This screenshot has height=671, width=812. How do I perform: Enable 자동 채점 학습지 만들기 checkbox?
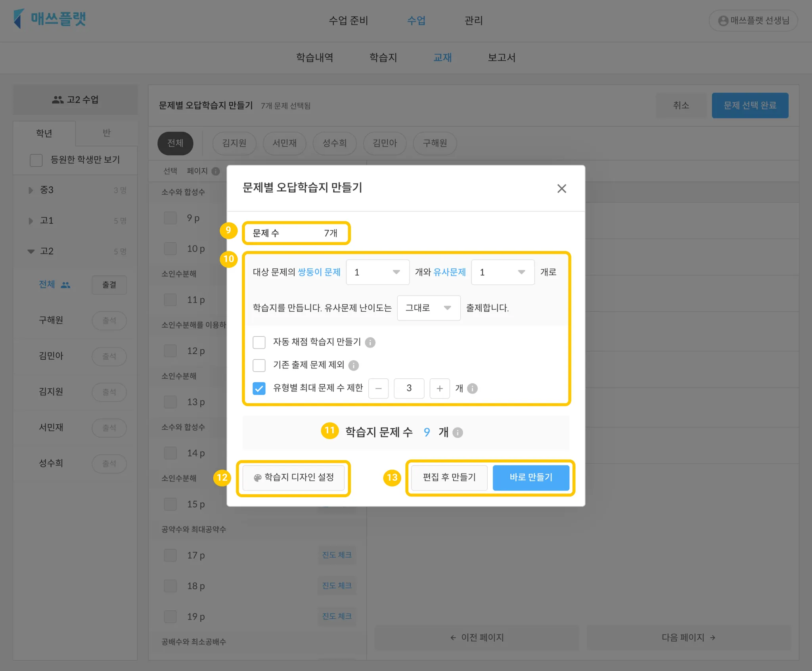point(259,342)
